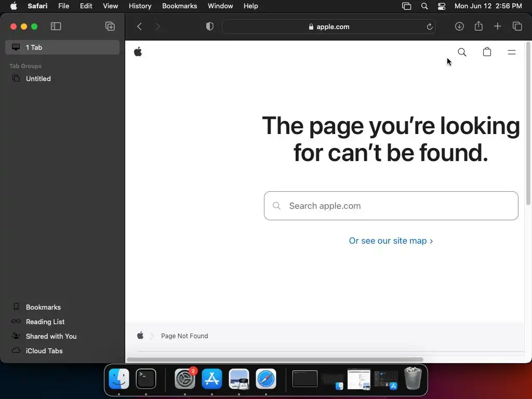Reload the apple.com page
532x399 pixels.
pos(429,26)
